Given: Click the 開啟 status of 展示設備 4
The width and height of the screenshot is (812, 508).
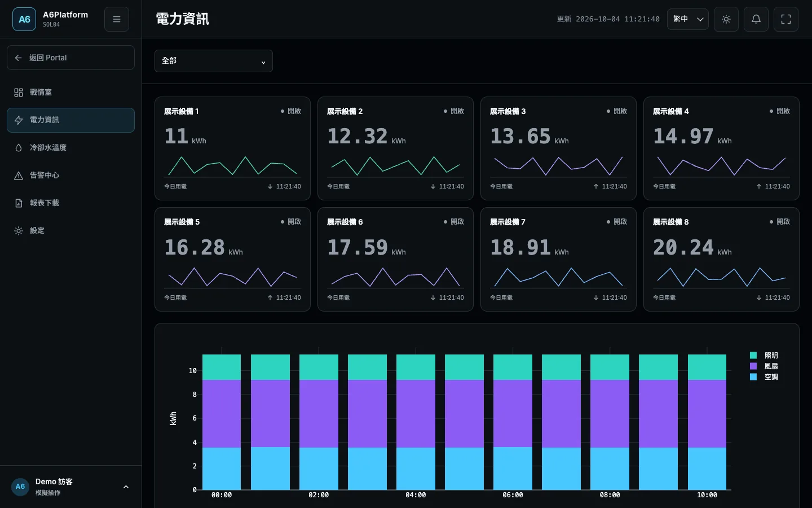Looking at the screenshot, I should [x=780, y=111].
